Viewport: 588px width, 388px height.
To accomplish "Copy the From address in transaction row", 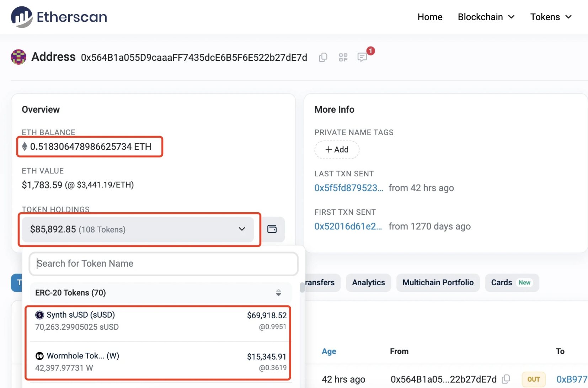I will [506, 379].
